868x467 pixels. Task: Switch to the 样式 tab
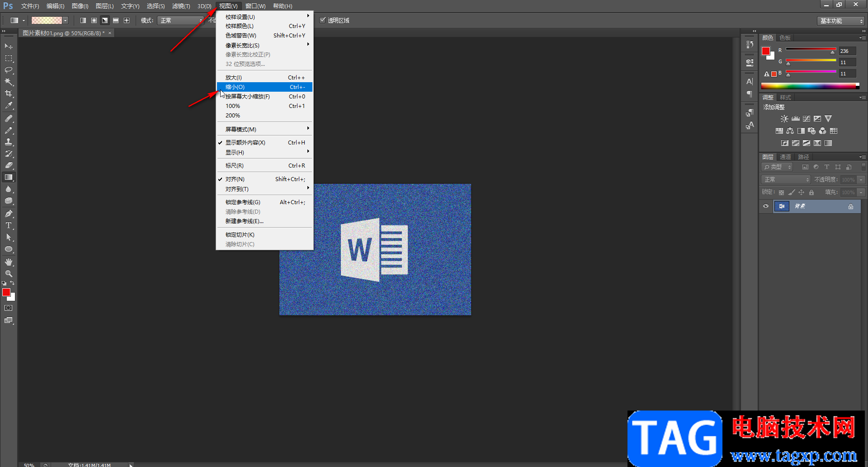pos(786,98)
